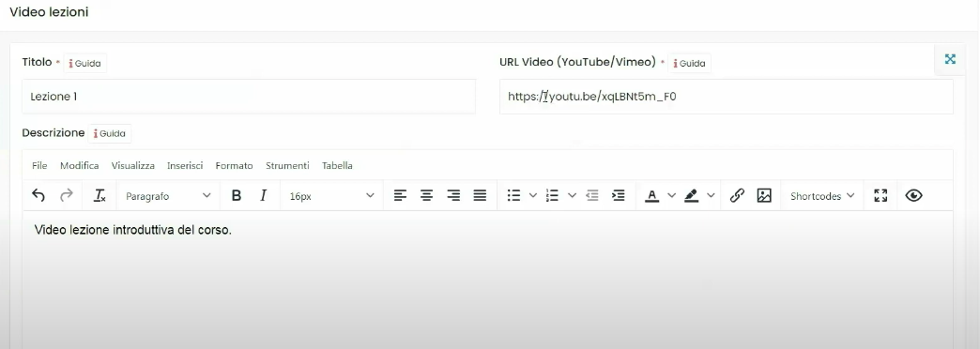Insert an image into description

(764, 196)
